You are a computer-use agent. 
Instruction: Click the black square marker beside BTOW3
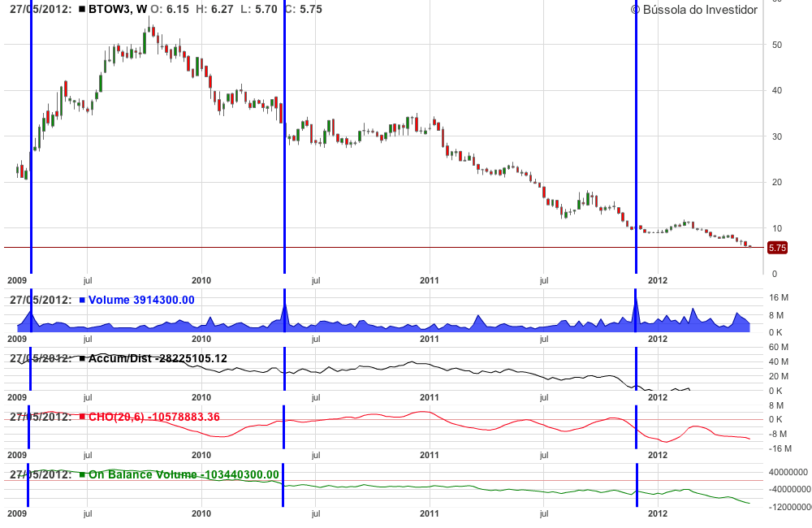(82, 9)
